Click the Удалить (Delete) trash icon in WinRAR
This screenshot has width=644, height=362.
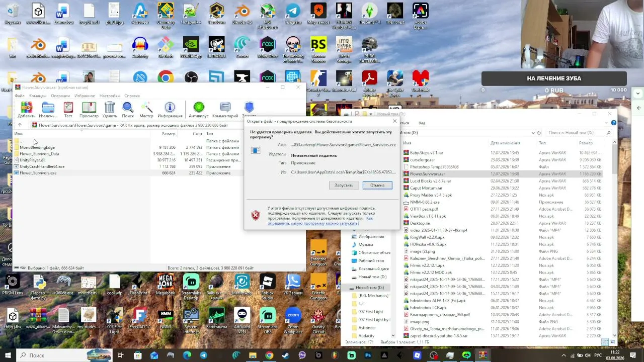pyautogui.click(x=110, y=110)
